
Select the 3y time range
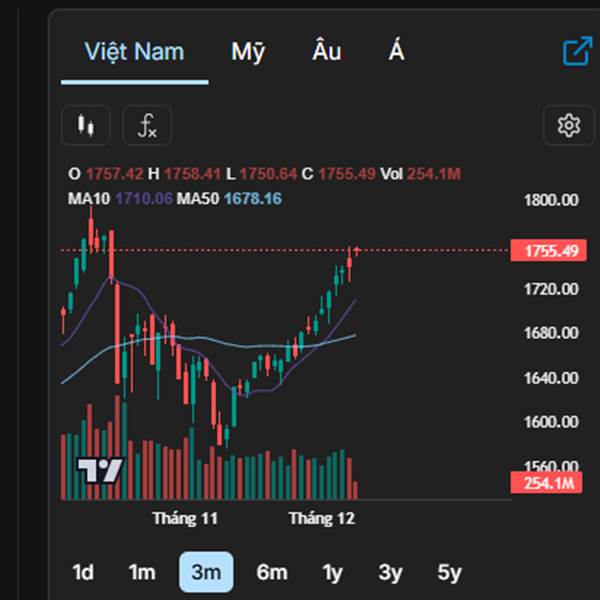pyautogui.click(x=390, y=572)
